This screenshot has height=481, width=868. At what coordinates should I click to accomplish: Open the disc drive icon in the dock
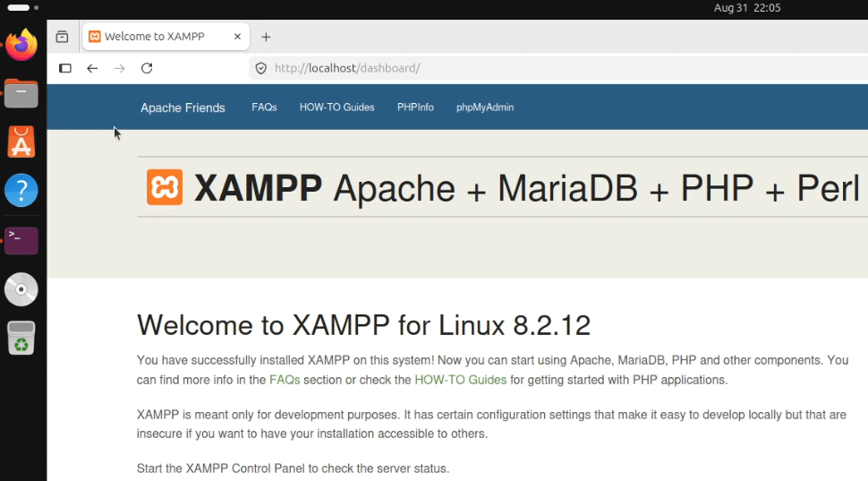click(x=21, y=289)
